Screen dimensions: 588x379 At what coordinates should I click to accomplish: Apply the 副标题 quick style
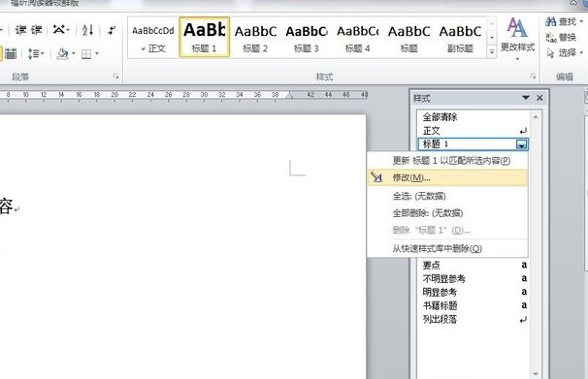coord(460,38)
